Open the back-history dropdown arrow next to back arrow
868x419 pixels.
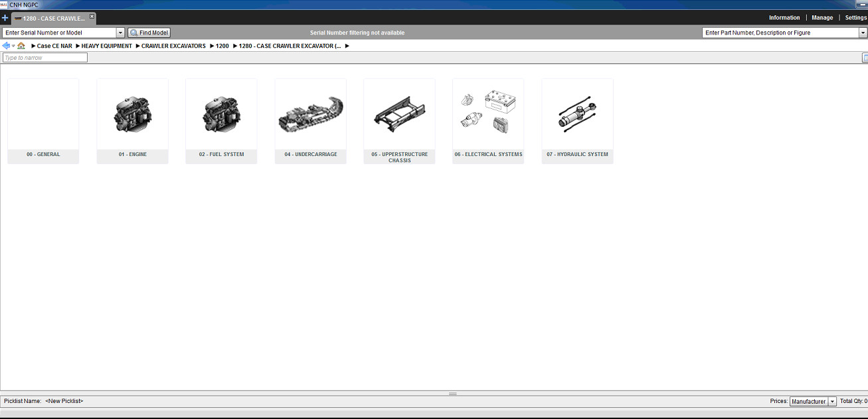(13, 46)
